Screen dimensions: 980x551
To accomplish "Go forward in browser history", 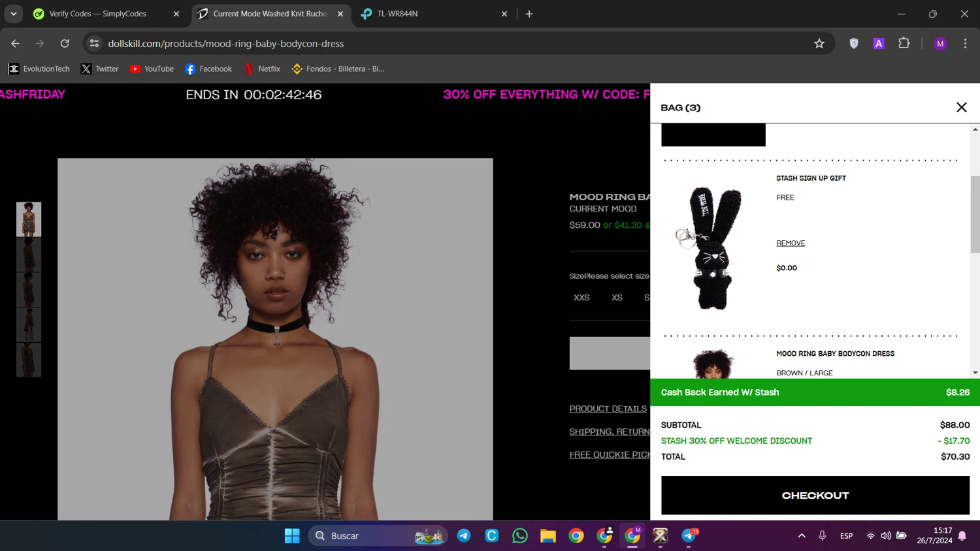I will pyautogui.click(x=40, y=44).
